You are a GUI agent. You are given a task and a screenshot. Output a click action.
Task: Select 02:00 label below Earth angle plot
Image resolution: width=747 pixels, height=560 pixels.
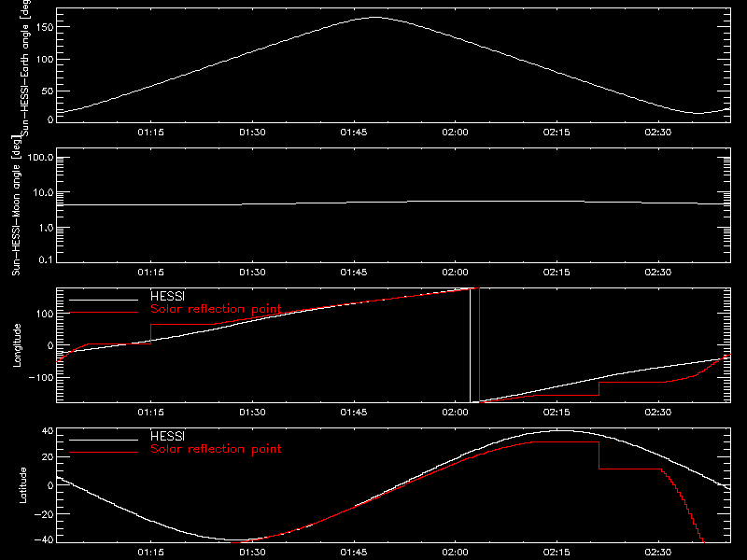[x=455, y=133]
